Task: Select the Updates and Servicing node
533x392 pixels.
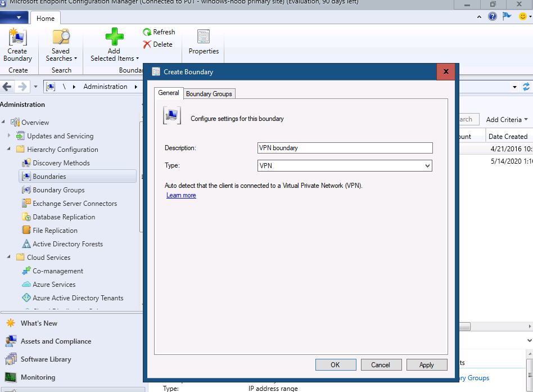Action: click(55, 136)
